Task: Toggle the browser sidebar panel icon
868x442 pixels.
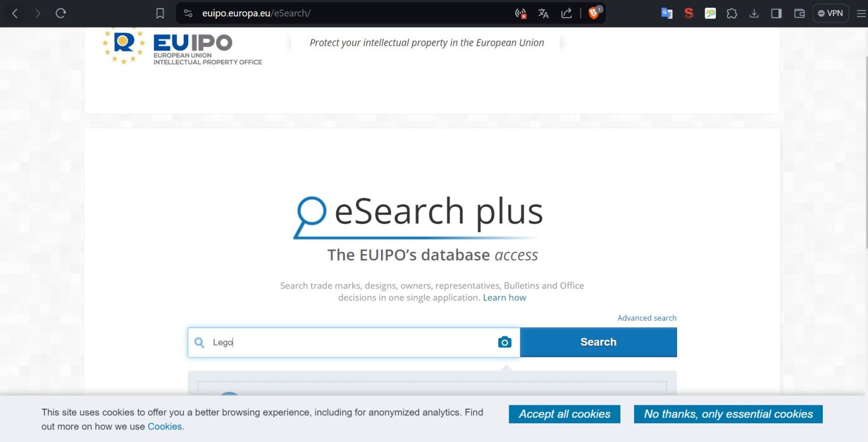Action: pyautogui.click(x=776, y=14)
